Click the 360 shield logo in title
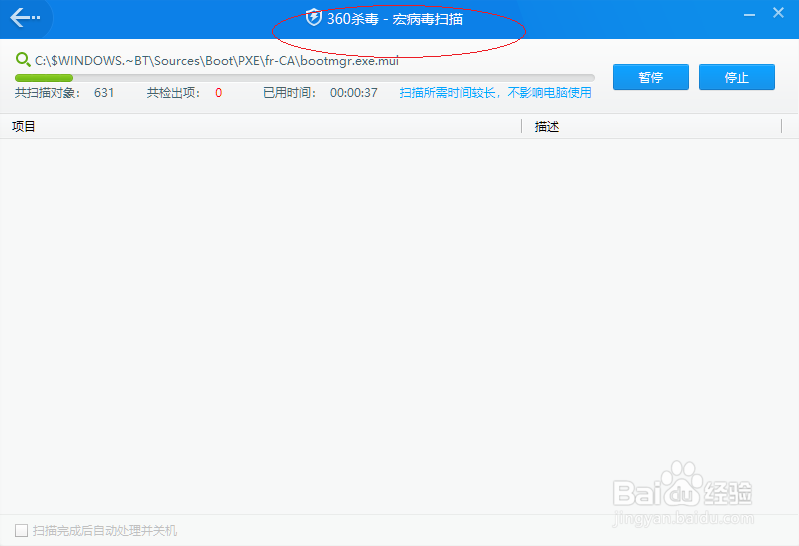799x546 pixels. [x=313, y=18]
